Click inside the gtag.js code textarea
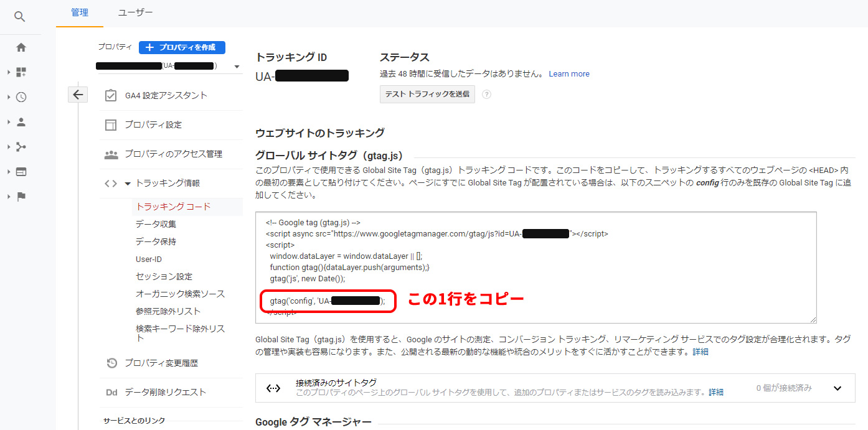868x430 pixels. point(535,268)
